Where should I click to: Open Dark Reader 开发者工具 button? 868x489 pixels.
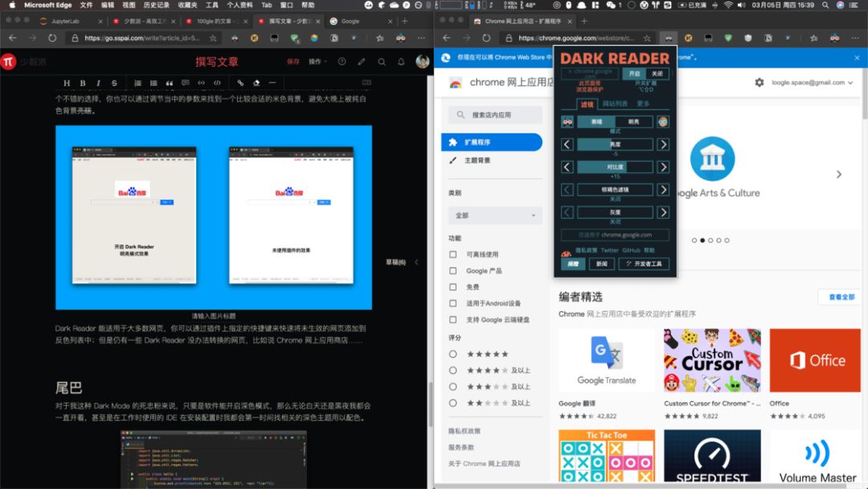click(x=644, y=264)
